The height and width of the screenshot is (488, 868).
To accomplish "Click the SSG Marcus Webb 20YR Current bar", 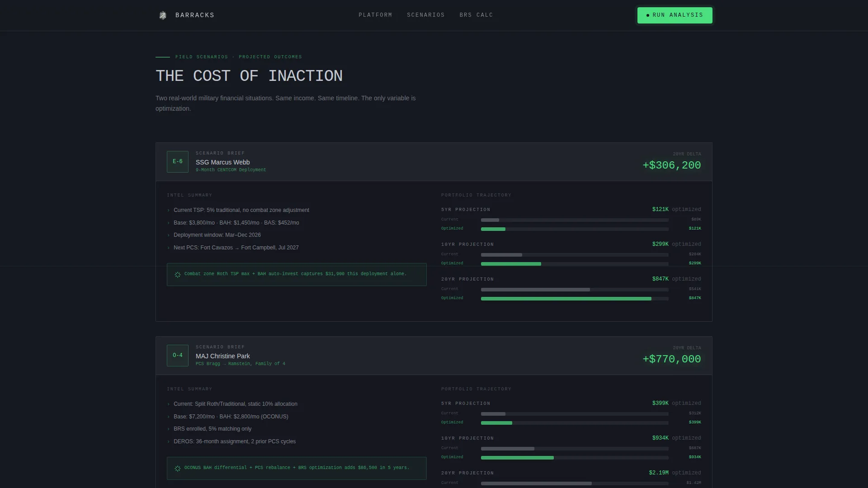I will [575, 290].
